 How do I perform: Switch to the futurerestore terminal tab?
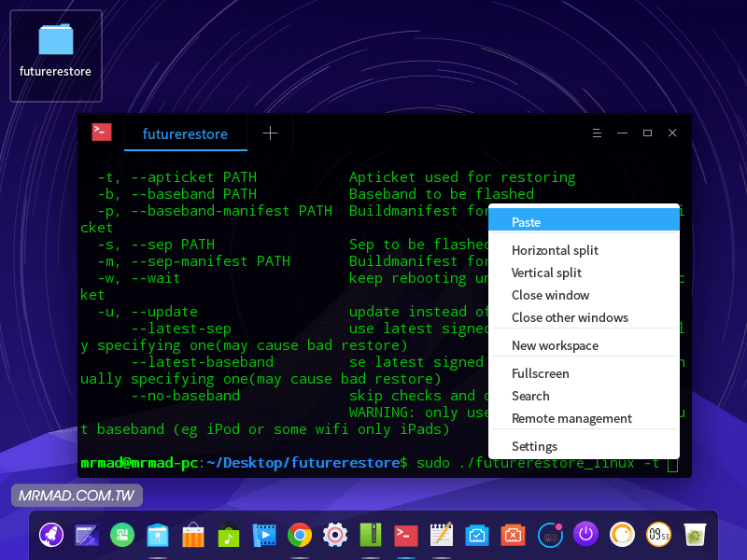point(185,133)
